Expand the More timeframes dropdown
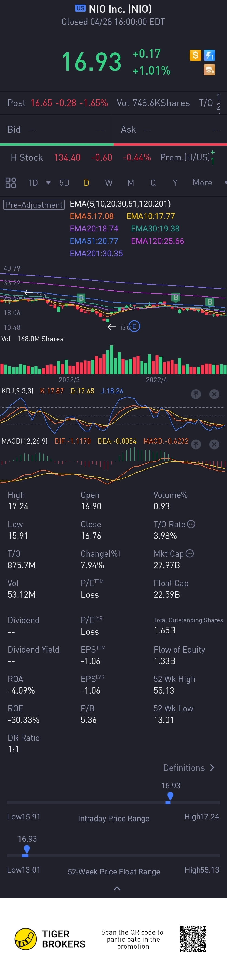The height and width of the screenshot is (980, 227). (x=225, y=183)
